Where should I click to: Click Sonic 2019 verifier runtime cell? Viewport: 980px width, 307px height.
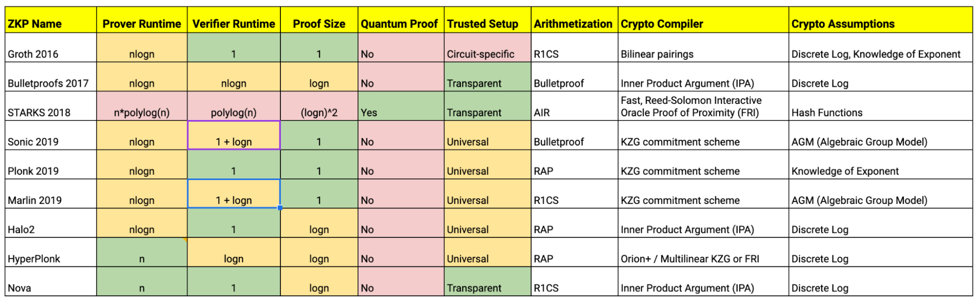[x=234, y=135]
